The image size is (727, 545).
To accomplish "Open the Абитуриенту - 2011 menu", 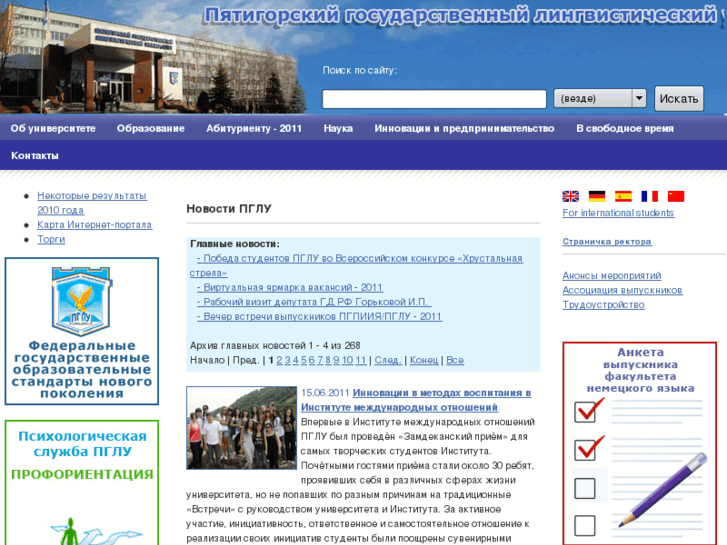I will tap(254, 128).
